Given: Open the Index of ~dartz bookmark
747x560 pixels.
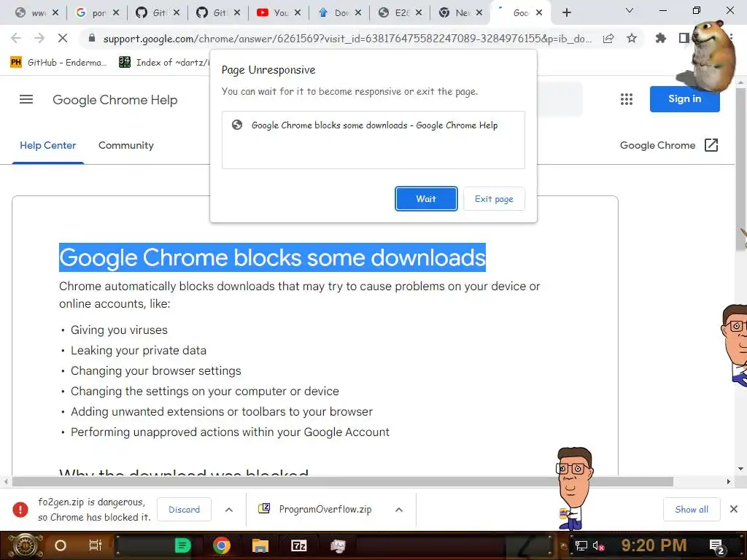Looking at the screenshot, I should [164, 63].
